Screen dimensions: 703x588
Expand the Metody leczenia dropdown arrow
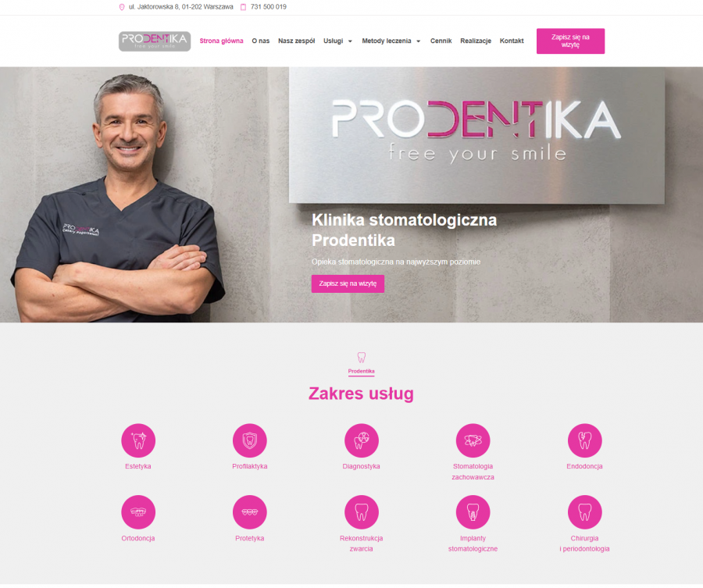419,41
